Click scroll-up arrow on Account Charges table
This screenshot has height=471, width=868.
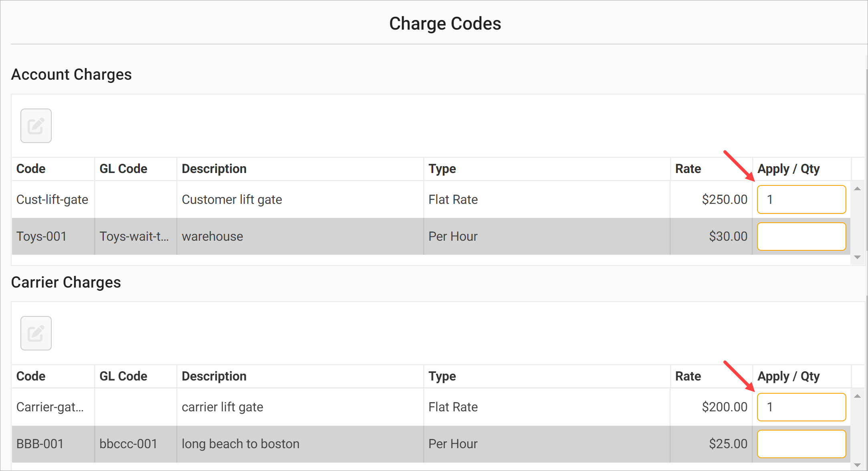click(x=857, y=188)
